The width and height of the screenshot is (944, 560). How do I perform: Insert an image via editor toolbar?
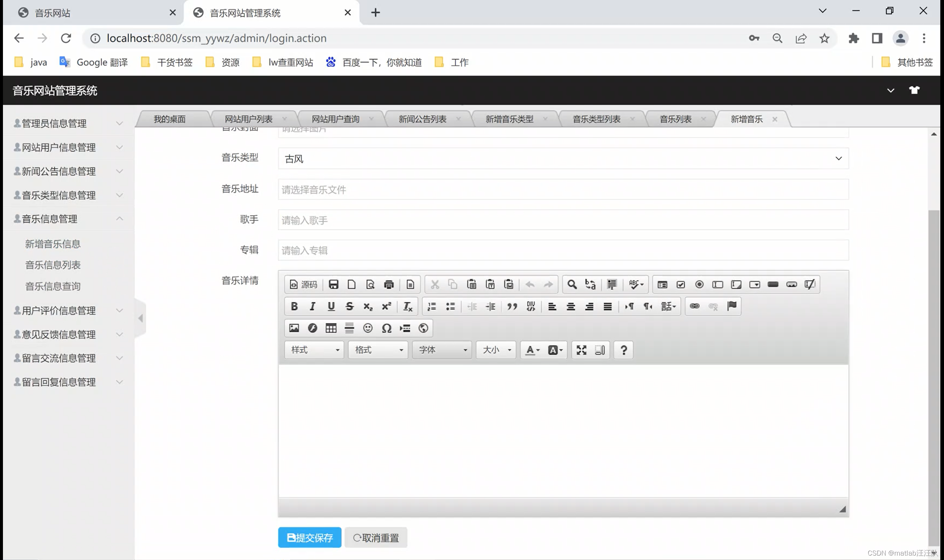294,328
